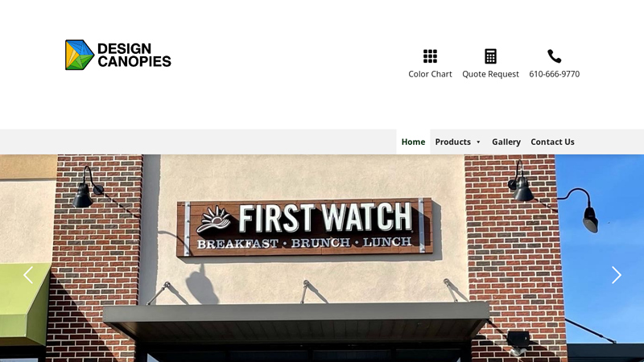Click the Quote Request text link
Image resolution: width=644 pixels, height=362 pixels.
(490, 74)
